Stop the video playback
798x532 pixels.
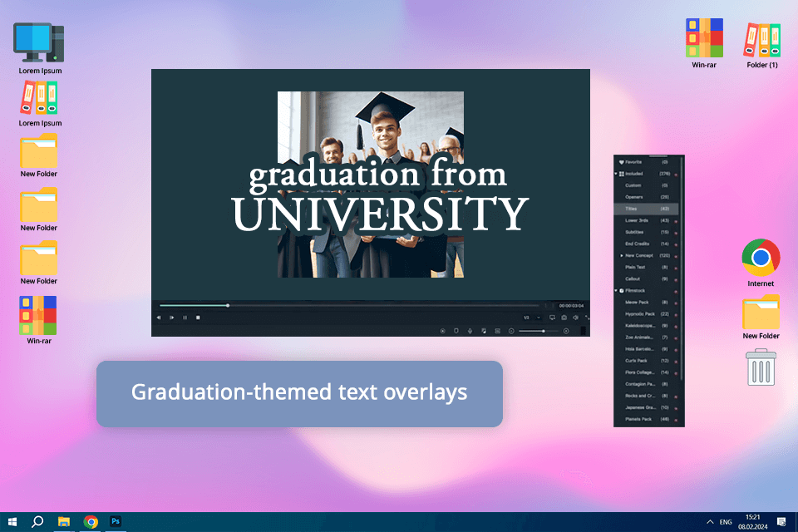click(x=198, y=318)
